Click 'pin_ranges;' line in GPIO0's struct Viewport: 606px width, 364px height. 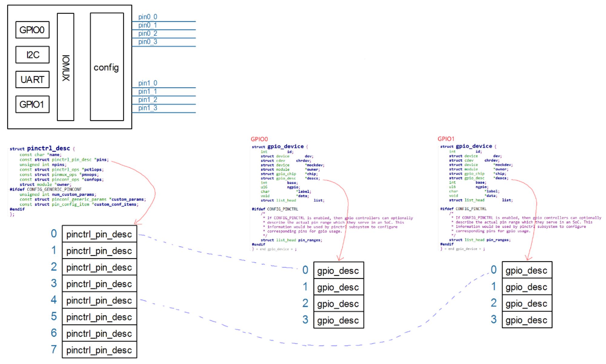tap(291, 240)
